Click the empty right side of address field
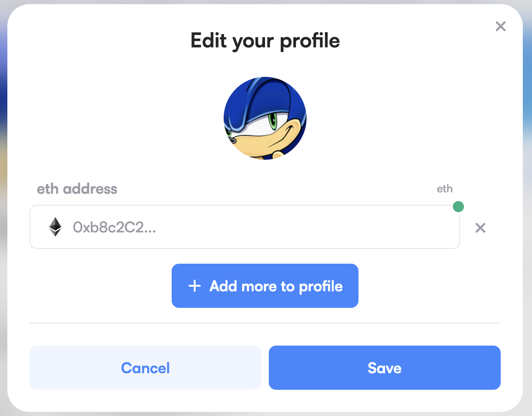Image resolution: width=532 pixels, height=416 pixels. (368, 227)
